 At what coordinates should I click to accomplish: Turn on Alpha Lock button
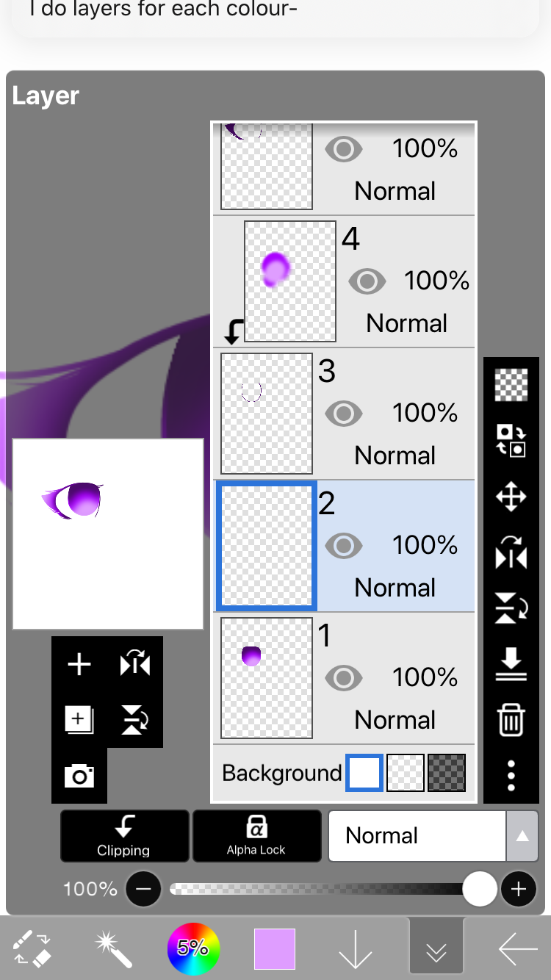[x=256, y=836]
